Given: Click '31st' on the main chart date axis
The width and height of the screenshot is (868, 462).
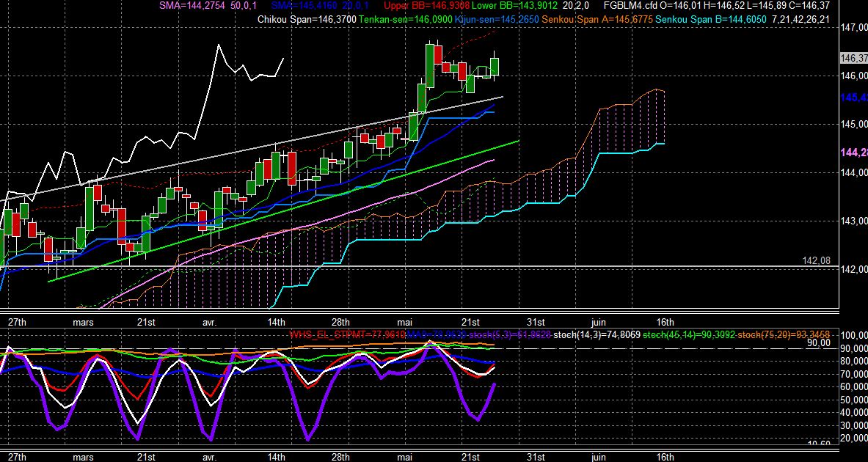Looking at the screenshot, I should pyautogui.click(x=536, y=323).
